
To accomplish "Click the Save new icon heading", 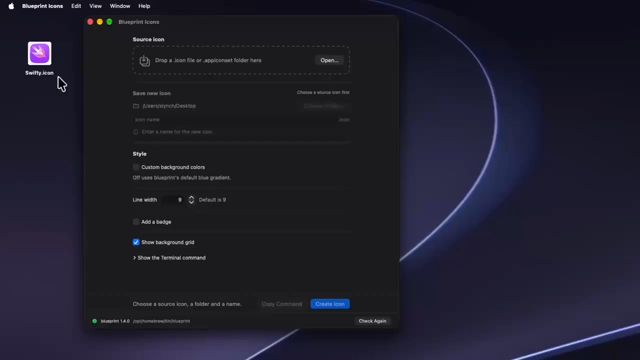I will pyautogui.click(x=151, y=93).
